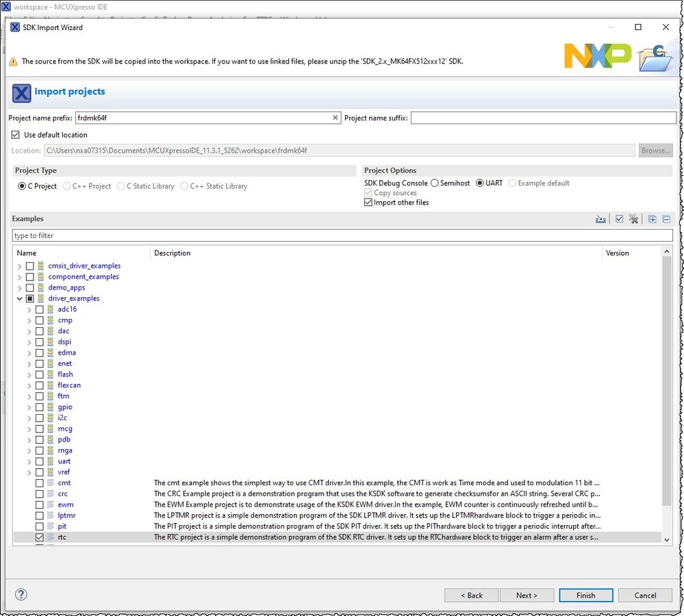The image size is (684, 616).
Task: Click the MCUXpresso X logo beside Import projects
Action: click(21, 93)
